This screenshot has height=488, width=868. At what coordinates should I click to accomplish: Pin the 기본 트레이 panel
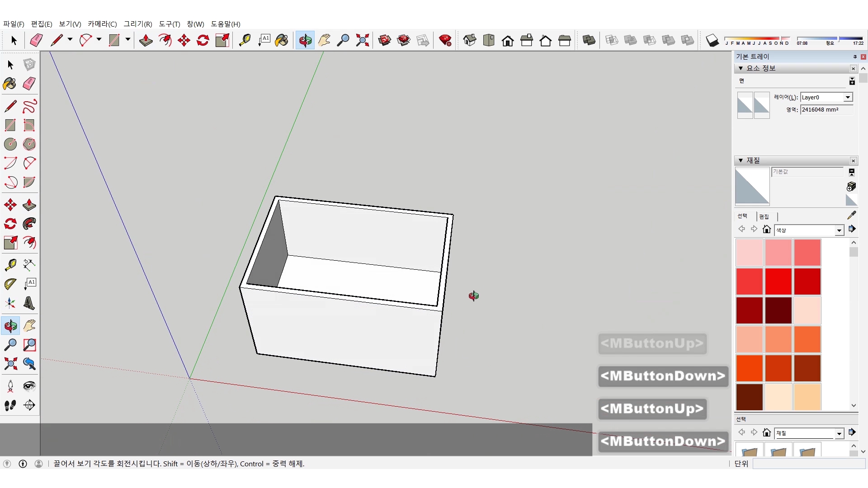854,57
